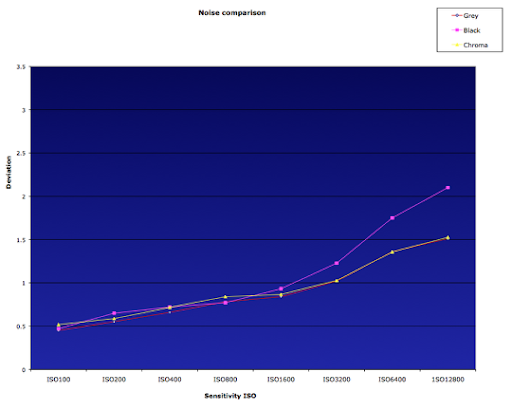512x410 pixels.
Task: Click the ISO1600 axis label
Action: click(x=281, y=380)
